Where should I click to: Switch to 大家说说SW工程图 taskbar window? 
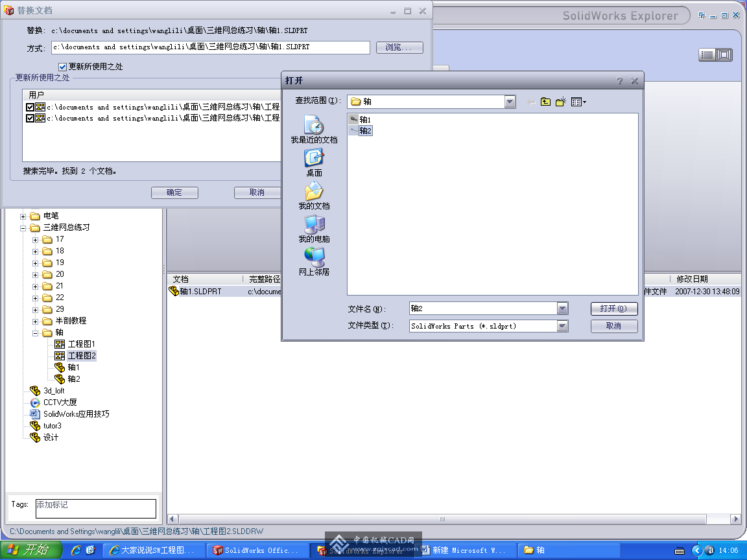pos(154,550)
